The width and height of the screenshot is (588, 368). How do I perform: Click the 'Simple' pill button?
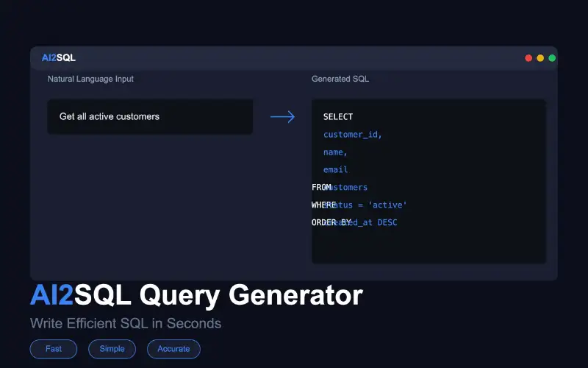pyautogui.click(x=112, y=349)
